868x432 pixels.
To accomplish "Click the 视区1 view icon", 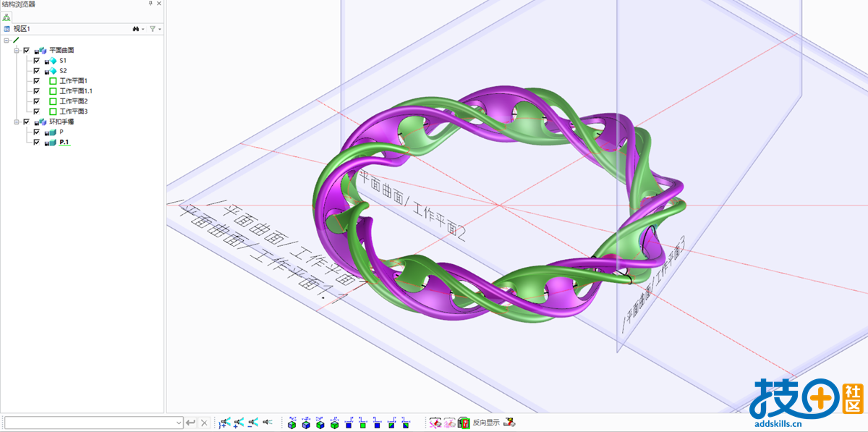I will [7, 29].
